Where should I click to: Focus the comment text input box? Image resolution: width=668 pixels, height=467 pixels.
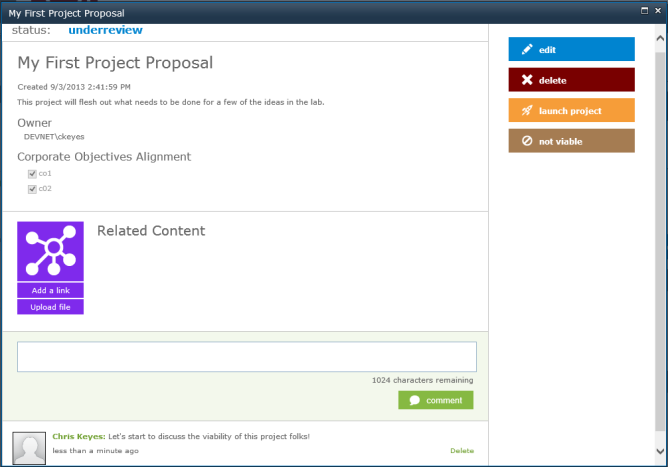[x=246, y=357]
